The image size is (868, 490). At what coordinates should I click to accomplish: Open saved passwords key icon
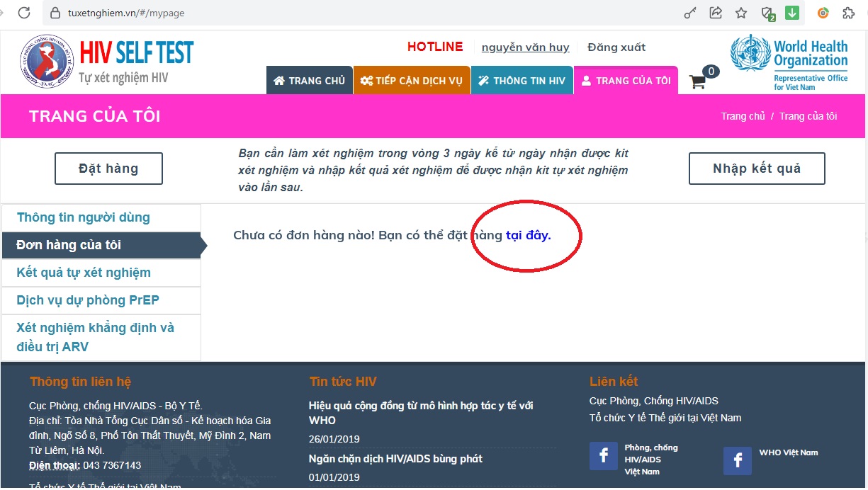(689, 13)
